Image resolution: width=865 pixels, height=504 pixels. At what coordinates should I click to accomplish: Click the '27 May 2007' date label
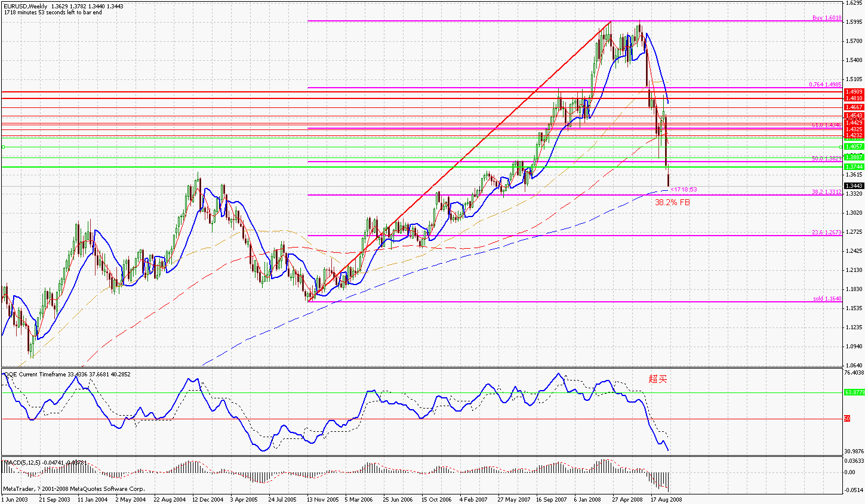pyautogui.click(x=514, y=500)
